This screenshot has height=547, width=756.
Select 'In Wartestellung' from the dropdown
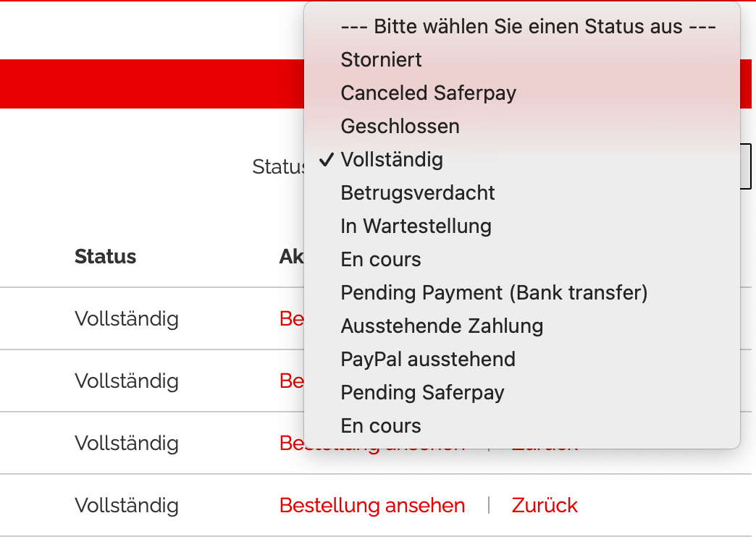tap(416, 226)
